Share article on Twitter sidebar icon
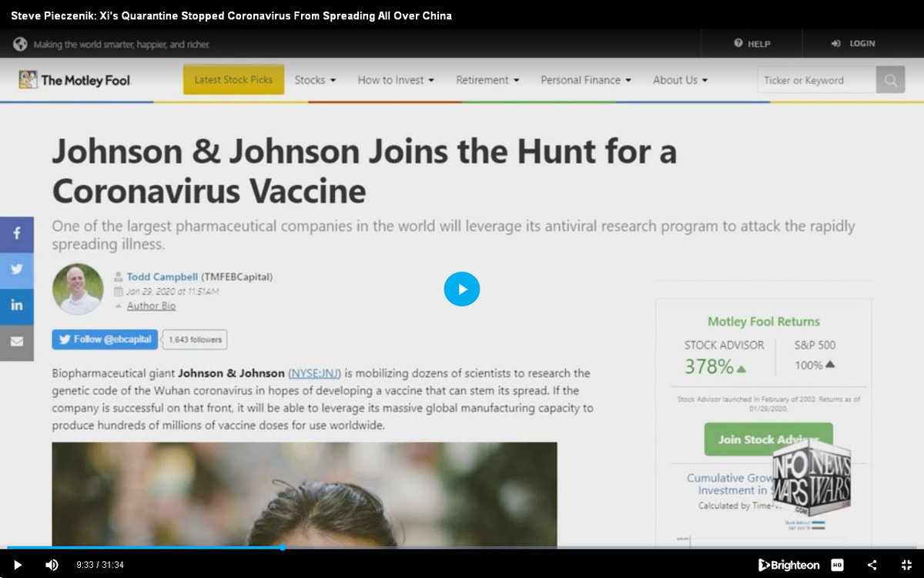Viewport: 924px width, 578px height. pyautogui.click(x=17, y=270)
